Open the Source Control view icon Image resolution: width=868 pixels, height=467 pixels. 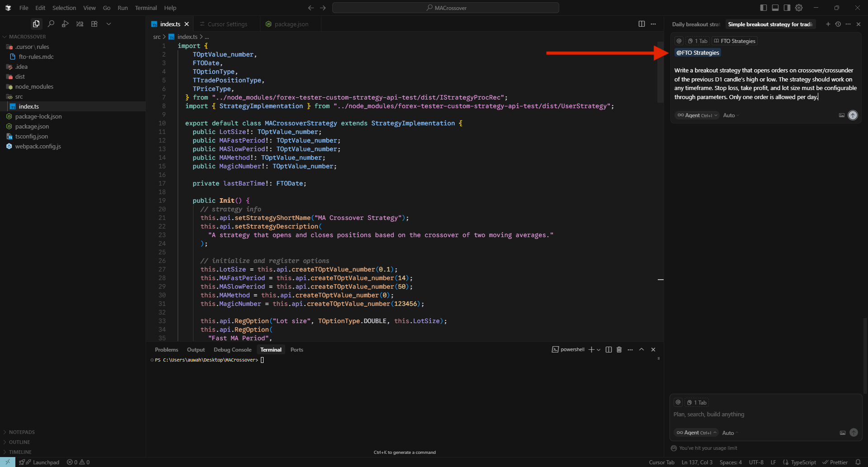66,24
